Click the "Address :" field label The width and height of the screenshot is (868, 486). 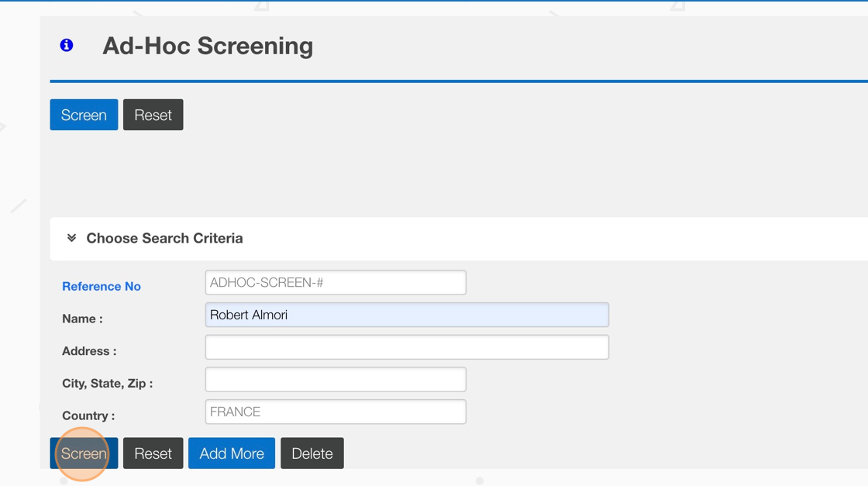click(89, 351)
